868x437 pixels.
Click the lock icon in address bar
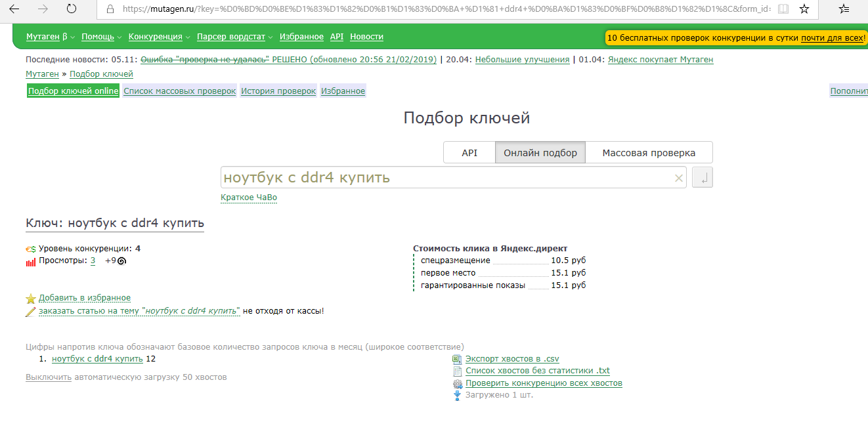tap(110, 9)
